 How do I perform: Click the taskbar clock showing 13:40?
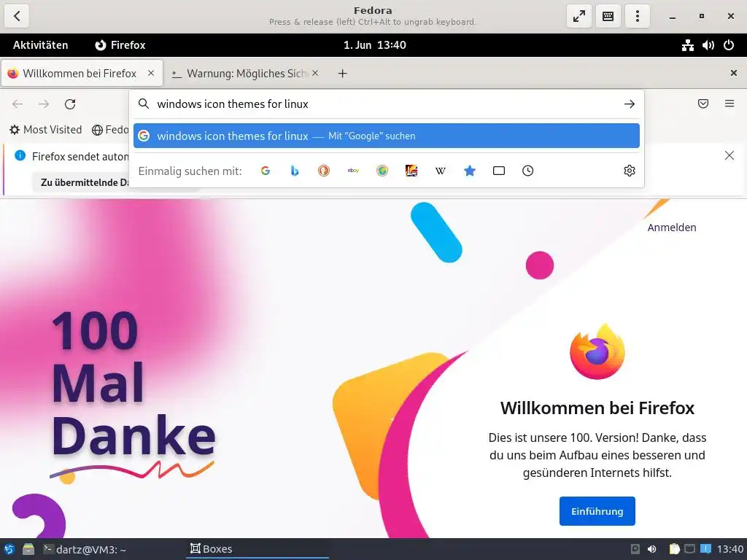point(729,549)
